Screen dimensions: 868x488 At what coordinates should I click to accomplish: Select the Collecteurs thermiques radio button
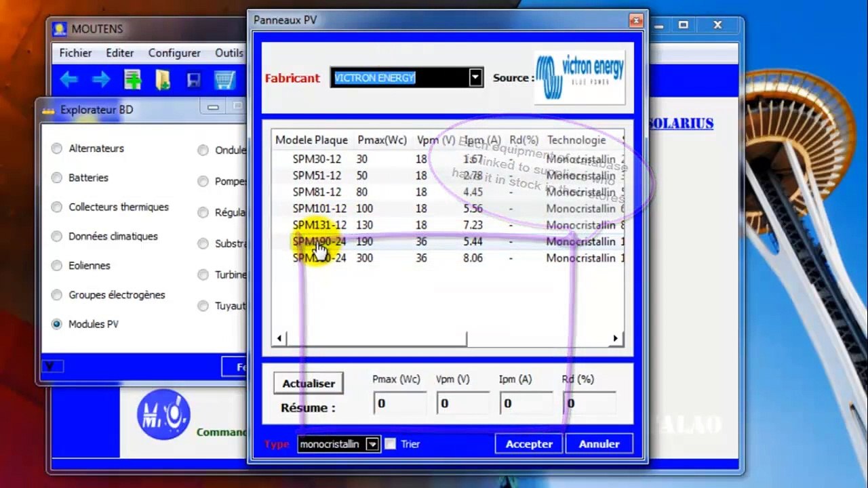[x=56, y=207]
